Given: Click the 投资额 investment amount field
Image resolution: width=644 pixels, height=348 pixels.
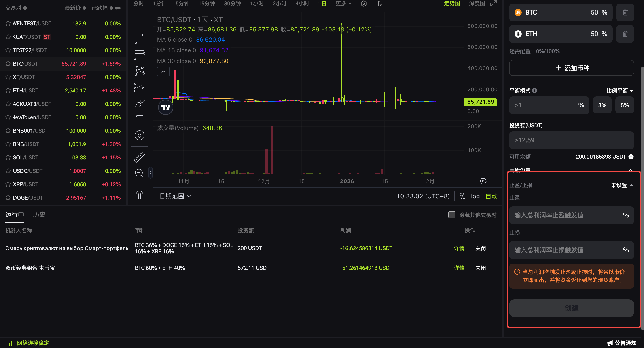Looking at the screenshot, I should tap(572, 140).
